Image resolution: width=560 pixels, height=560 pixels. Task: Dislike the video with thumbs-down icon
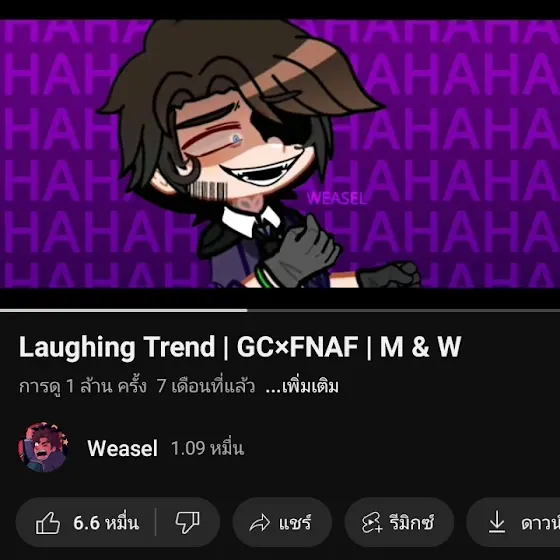(188, 523)
